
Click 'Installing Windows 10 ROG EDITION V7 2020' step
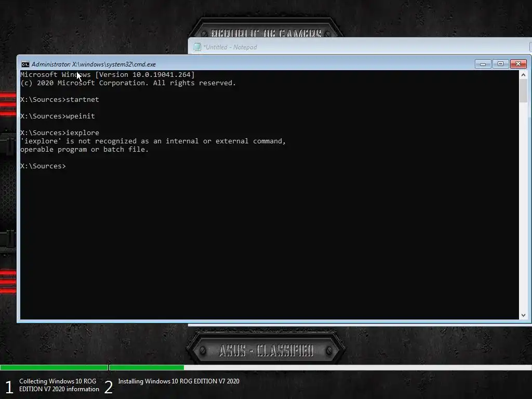pos(179,381)
